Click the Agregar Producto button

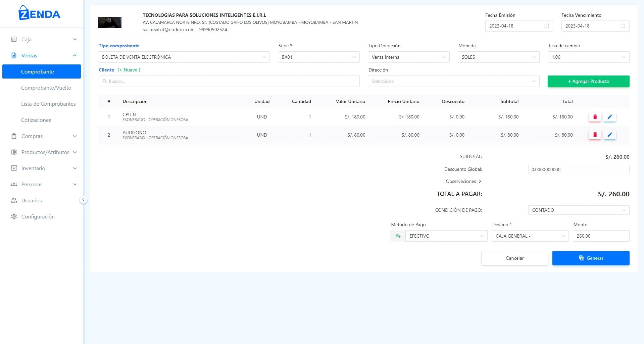(x=588, y=81)
